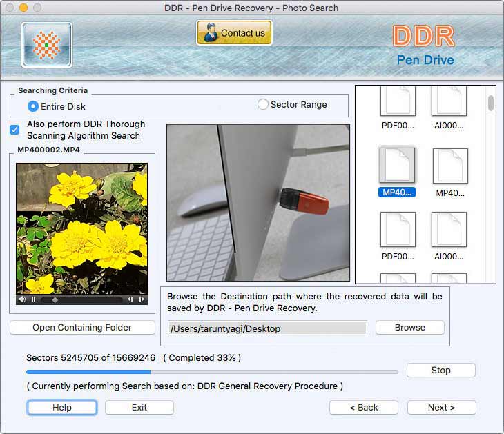This screenshot has height=434, width=504.
Task: Open the Contact us button
Action: (x=234, y=32)
